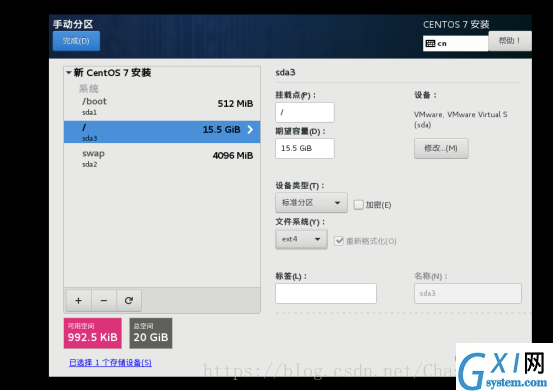Click the 512 MiB size text
The image size is (554, 391).
(x=235, y=104)
